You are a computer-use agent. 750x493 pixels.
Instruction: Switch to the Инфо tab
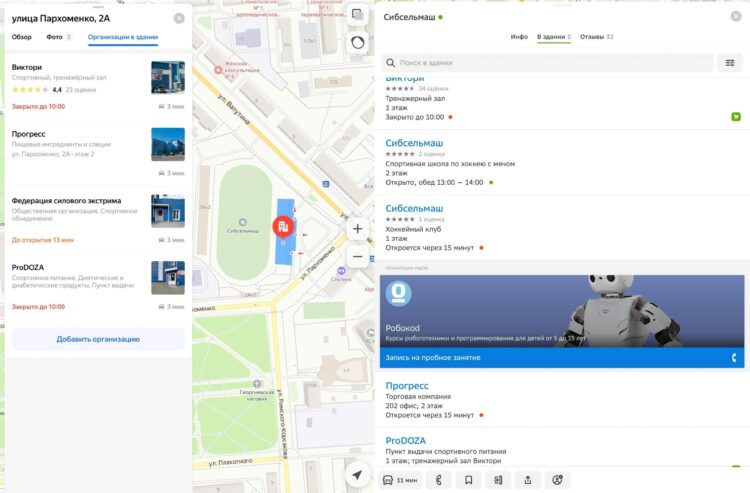tap(519, 37)
